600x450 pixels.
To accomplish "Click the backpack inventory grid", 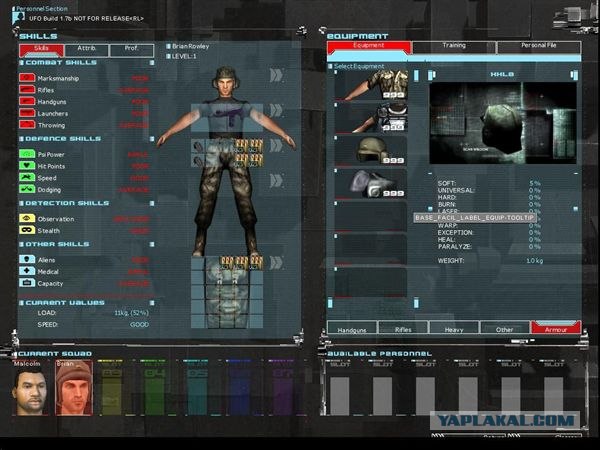I will coord(227,292).
